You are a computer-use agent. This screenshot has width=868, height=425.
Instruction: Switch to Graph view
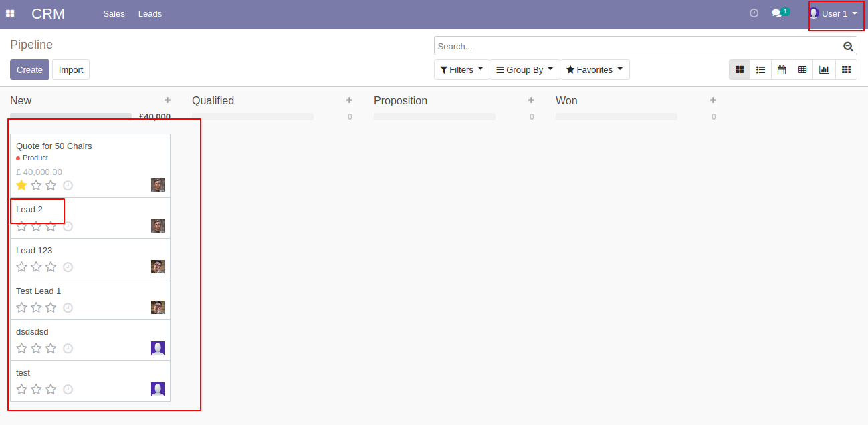(x=824, y=69)
